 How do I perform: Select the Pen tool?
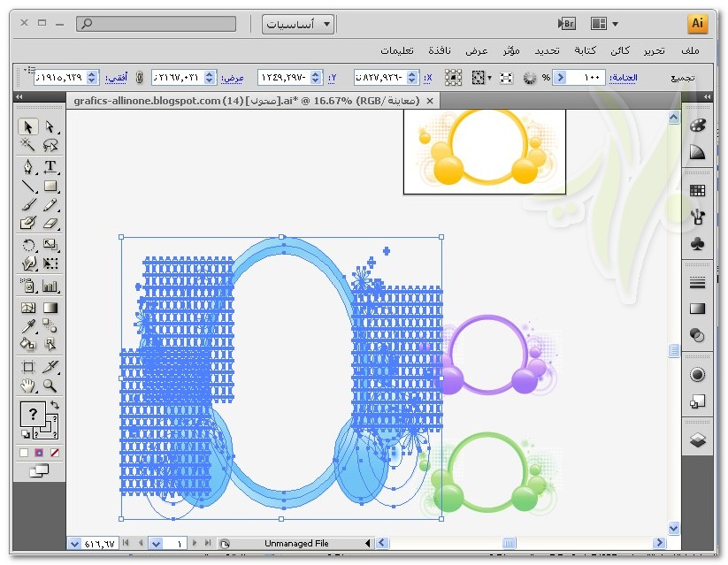(x=27, y=166)
